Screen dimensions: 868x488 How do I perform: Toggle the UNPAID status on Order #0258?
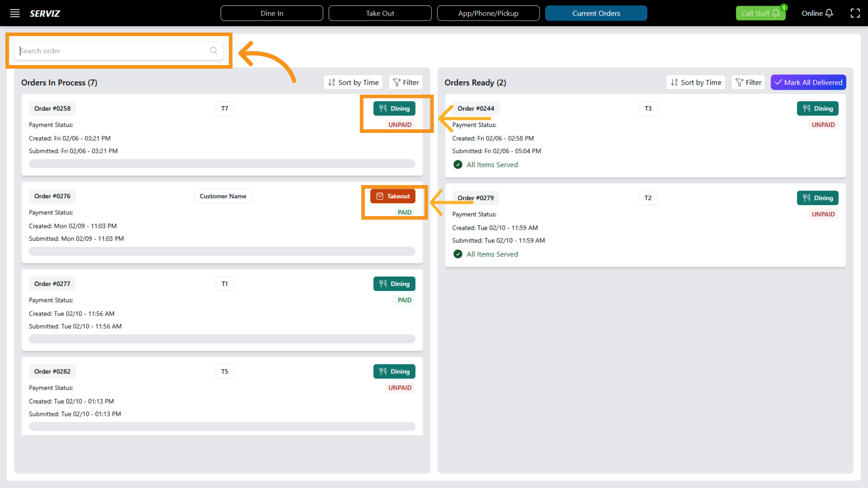(x=400, y=124)
